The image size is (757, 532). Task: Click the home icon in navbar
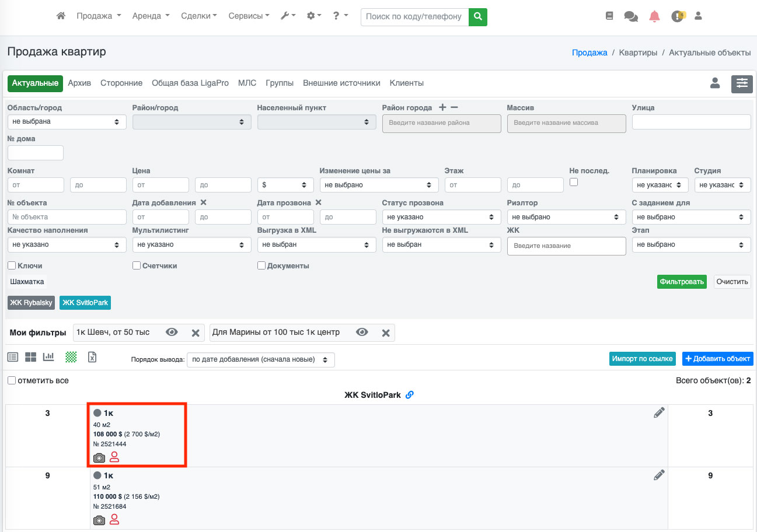pos(61,16)
